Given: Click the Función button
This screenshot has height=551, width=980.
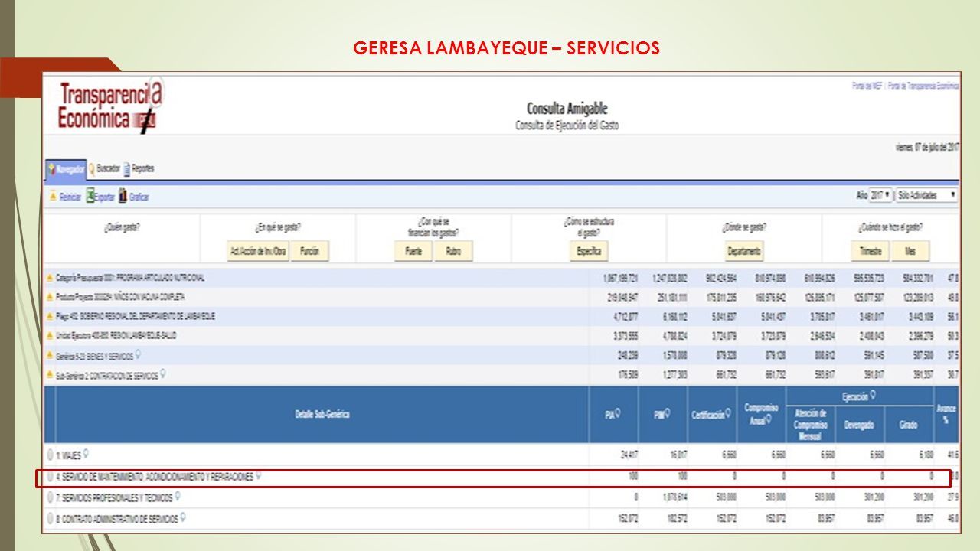Looking at the screenshot, I should pyautogui.click(x=310, y=251).
